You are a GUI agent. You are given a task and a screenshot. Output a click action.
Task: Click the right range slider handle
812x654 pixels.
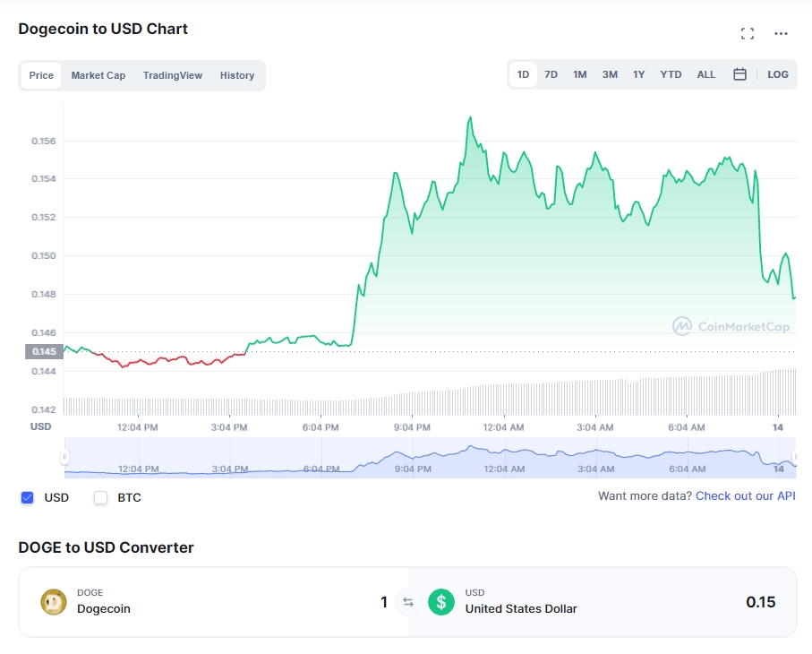tap(795, 457)
